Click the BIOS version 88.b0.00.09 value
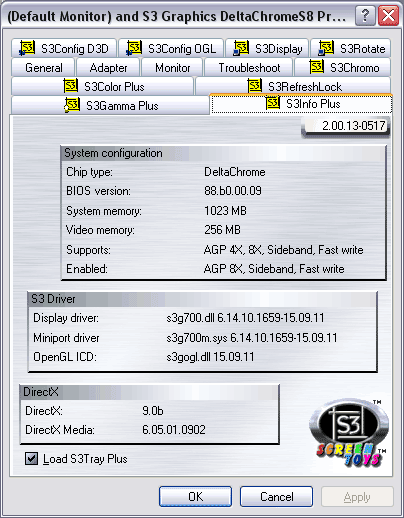404x518 pixels. [x=233, y=191]
